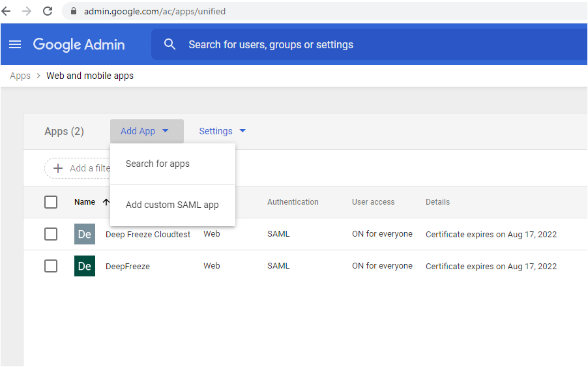
Task: Click the browser forward arrow
Action: pyautogui.click(x=27, y=11)
